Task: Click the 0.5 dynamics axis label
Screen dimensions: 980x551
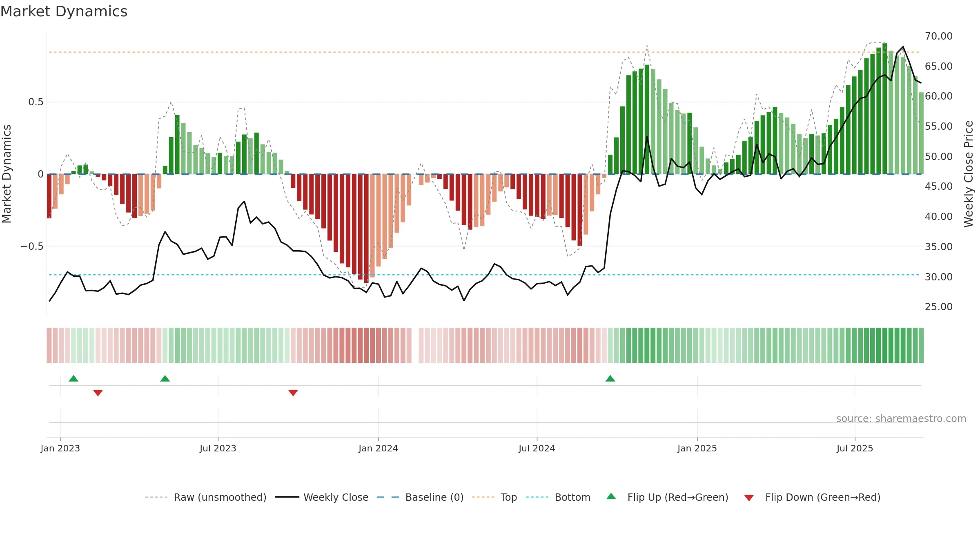Action: (36, 102)
